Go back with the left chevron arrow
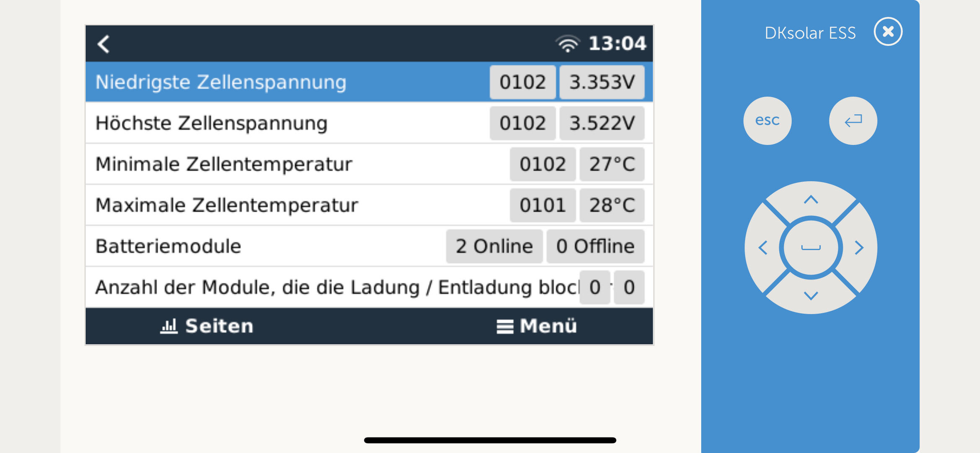980x453 pixels. coord(104,44)
